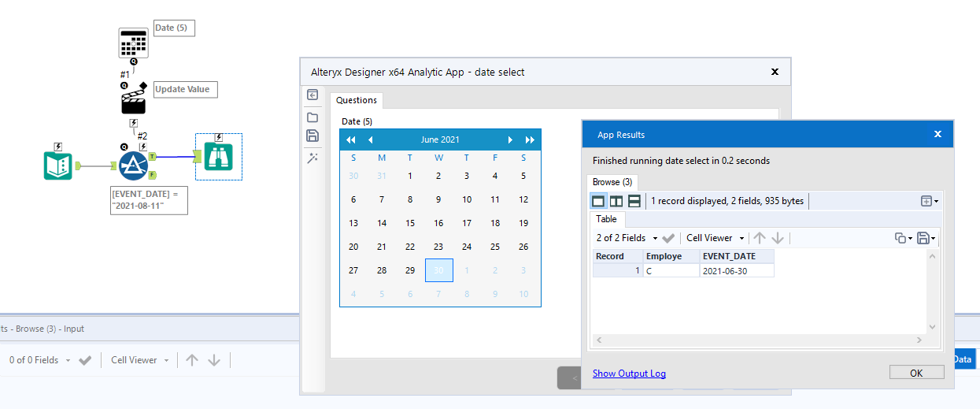Go to the next month in calendar

coord(510,139)
